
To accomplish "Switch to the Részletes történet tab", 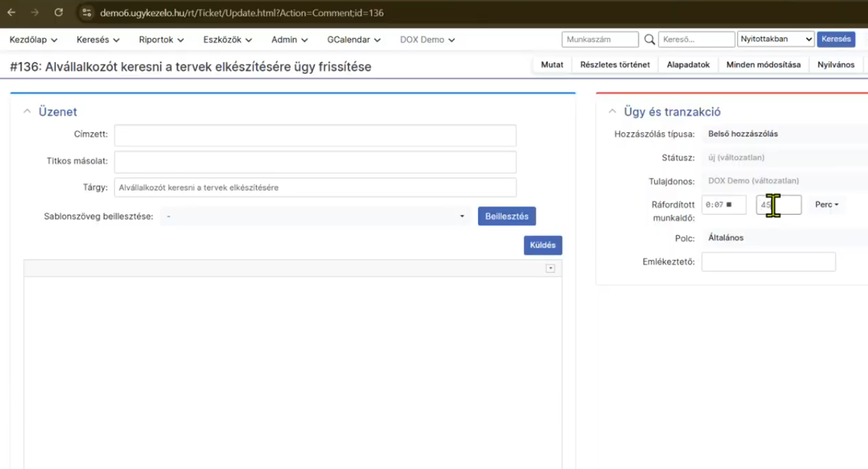I will coord(614,65).
